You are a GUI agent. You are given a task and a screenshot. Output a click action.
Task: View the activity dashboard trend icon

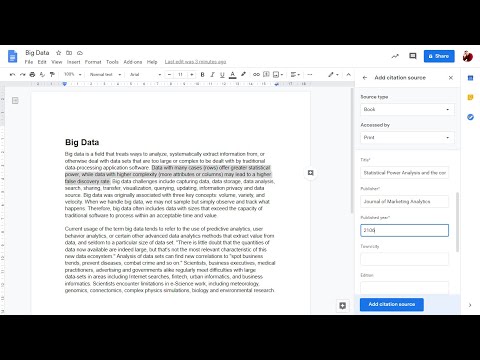[395, 56]
